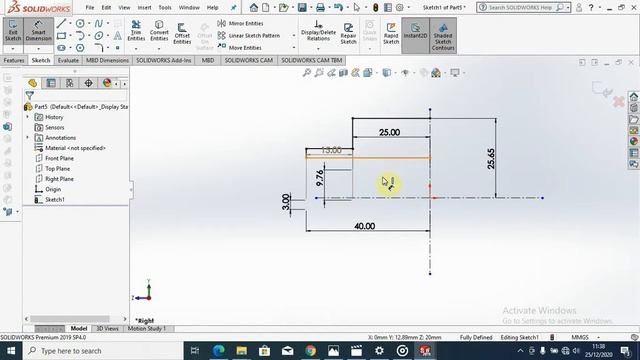
Task: Click Move Entities command
Action: click(240, 47)
